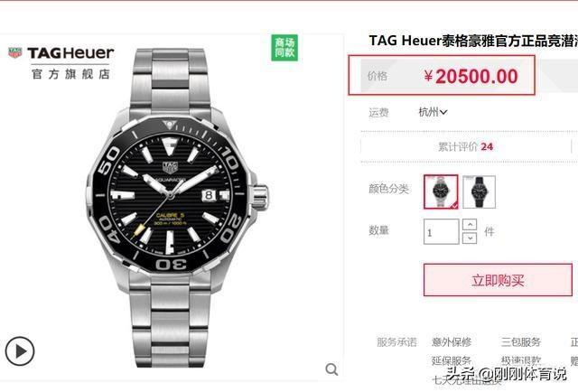Viewport: 578px width, 392px height.
Task: Open the 杭州 shipping location dropdown
Action: click(433, 112)
